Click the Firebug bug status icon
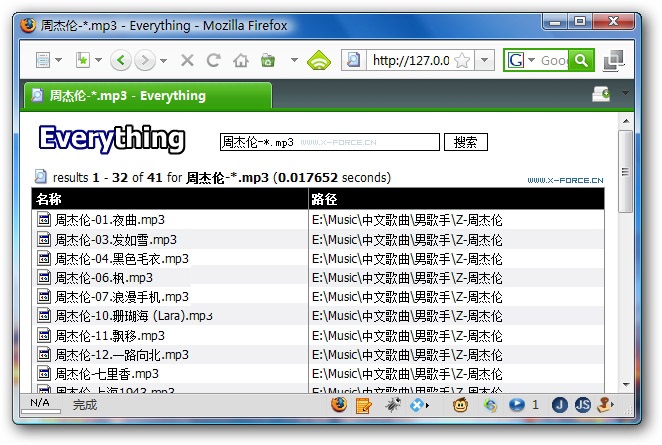Viewport: 662px width, 445px height. 393,405
